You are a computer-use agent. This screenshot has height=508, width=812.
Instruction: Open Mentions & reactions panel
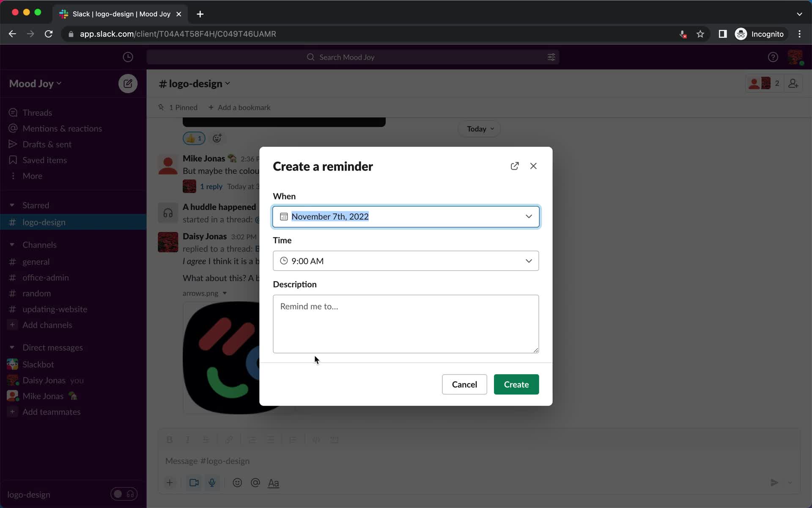coord(63,128)
